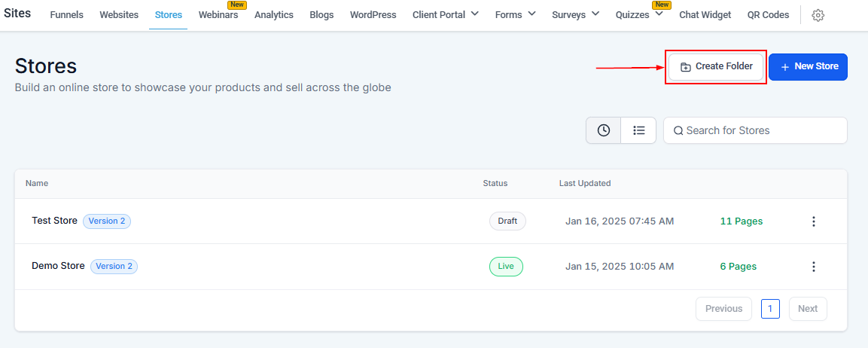Select page 1 in pagination
The image size is (868, 348).
click(x=770, y=309)
